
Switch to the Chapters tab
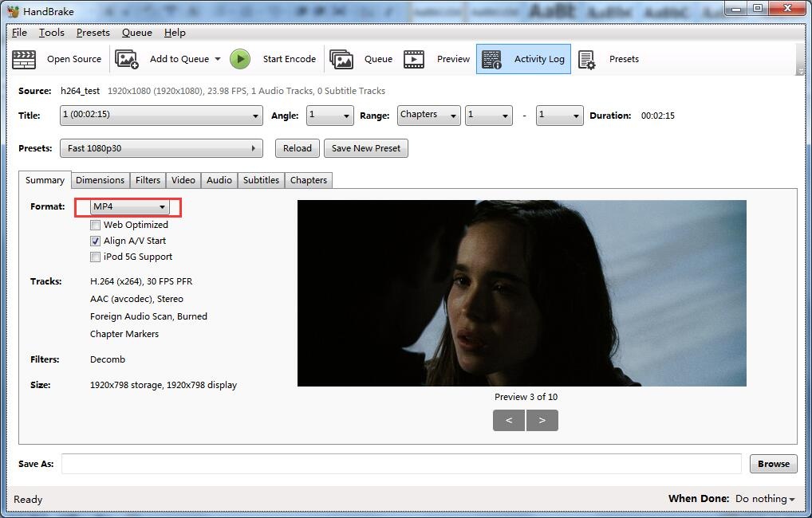coord(309,180)
